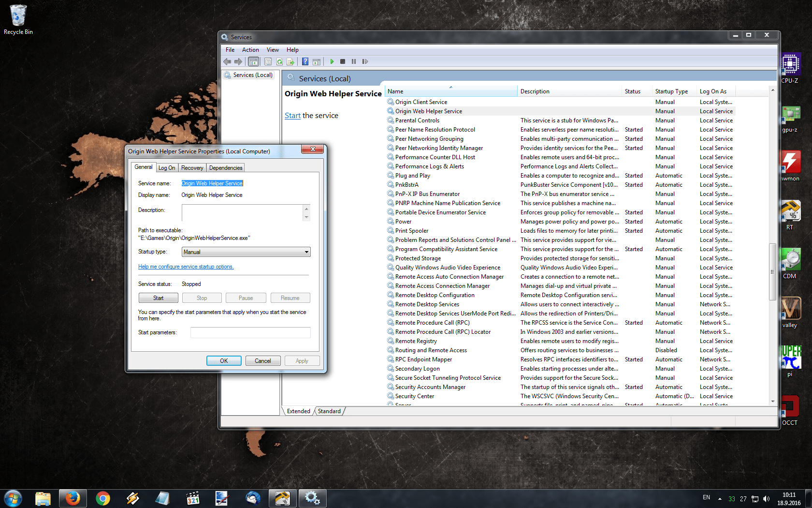Switch to the Log On tab

(x=167, y=168)
